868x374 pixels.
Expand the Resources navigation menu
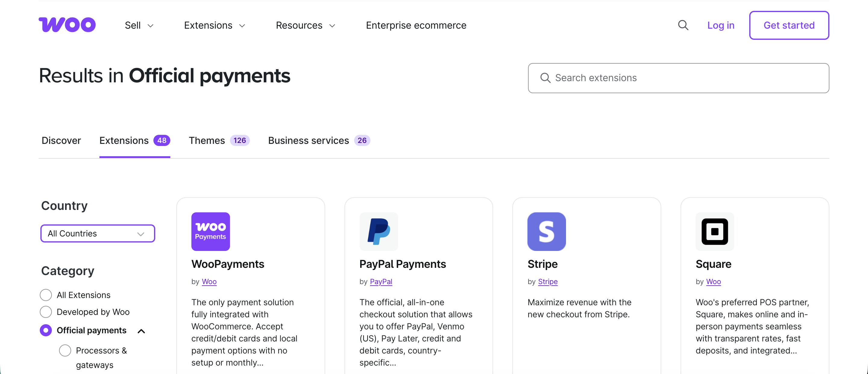coord(305,25)
